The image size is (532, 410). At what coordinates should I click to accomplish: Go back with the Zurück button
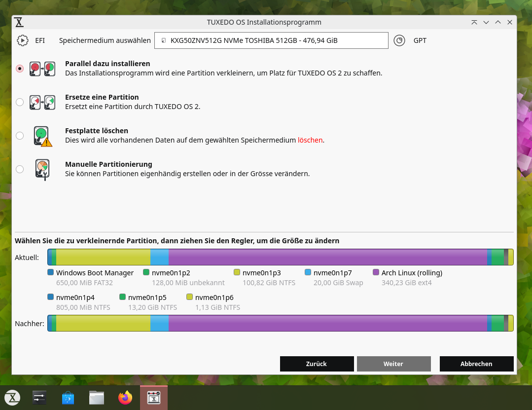(x=317, y=364)
